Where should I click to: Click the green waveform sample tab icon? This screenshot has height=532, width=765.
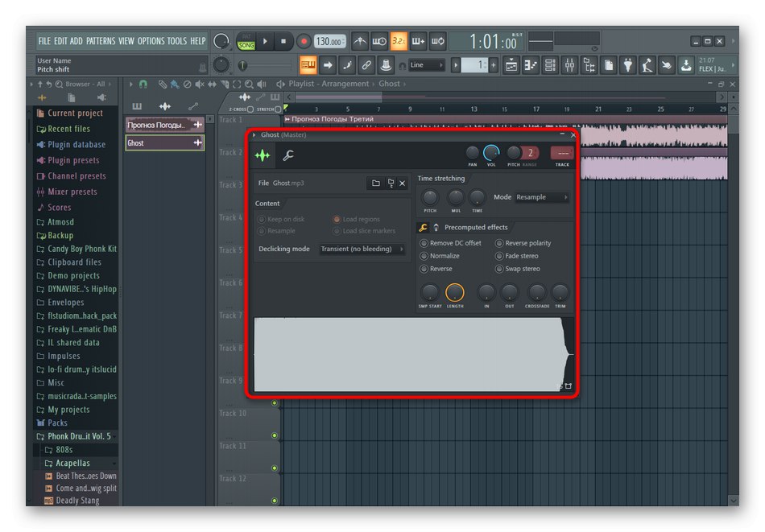[x=262, y=156]
